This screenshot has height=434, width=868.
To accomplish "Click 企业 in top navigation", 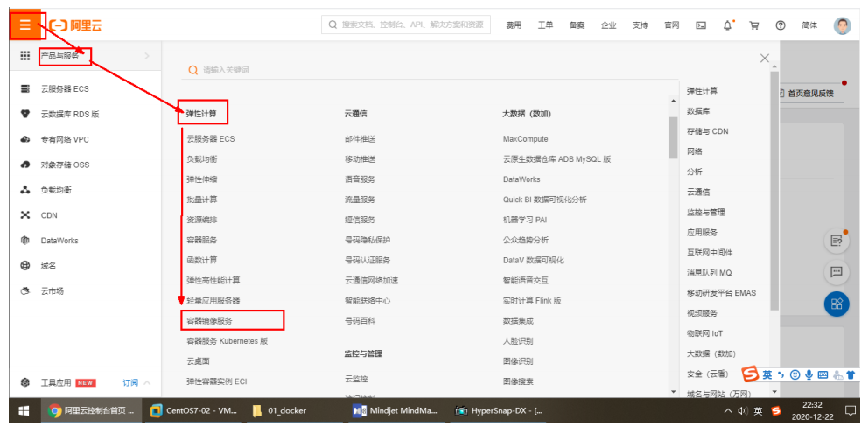I will point(609,25).
